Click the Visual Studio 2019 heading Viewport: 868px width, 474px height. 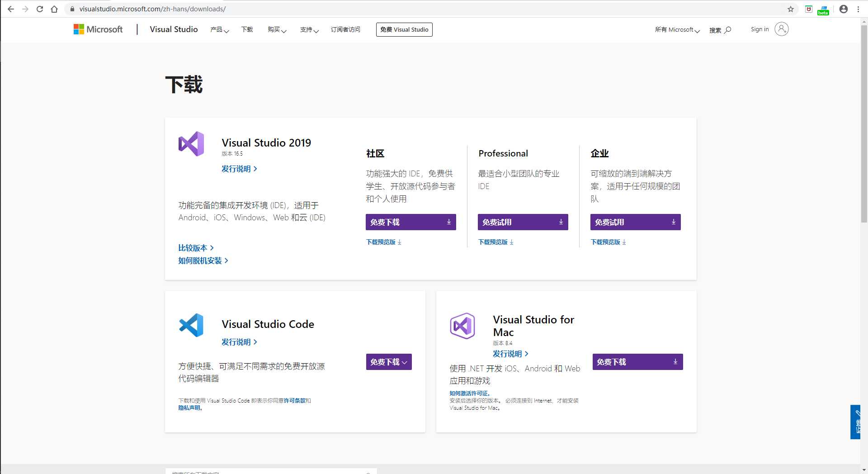tap(266, 143)
